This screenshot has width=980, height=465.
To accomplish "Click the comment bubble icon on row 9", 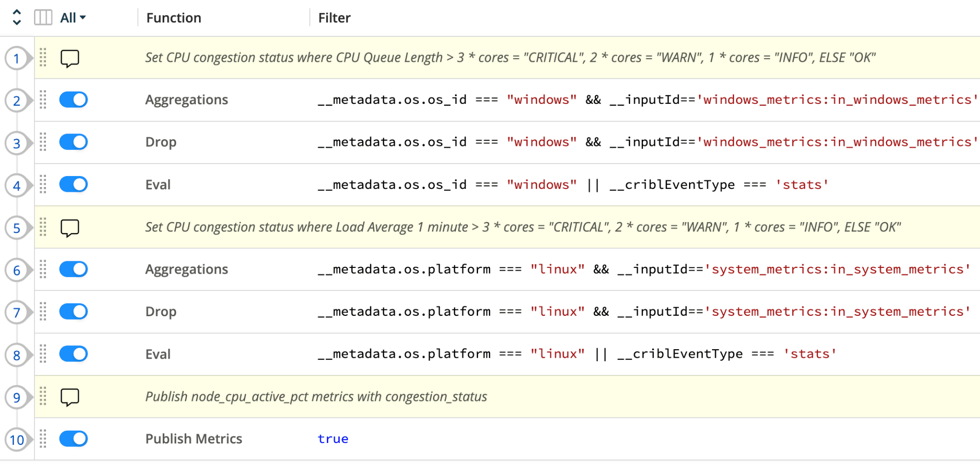I will [70, 397].
